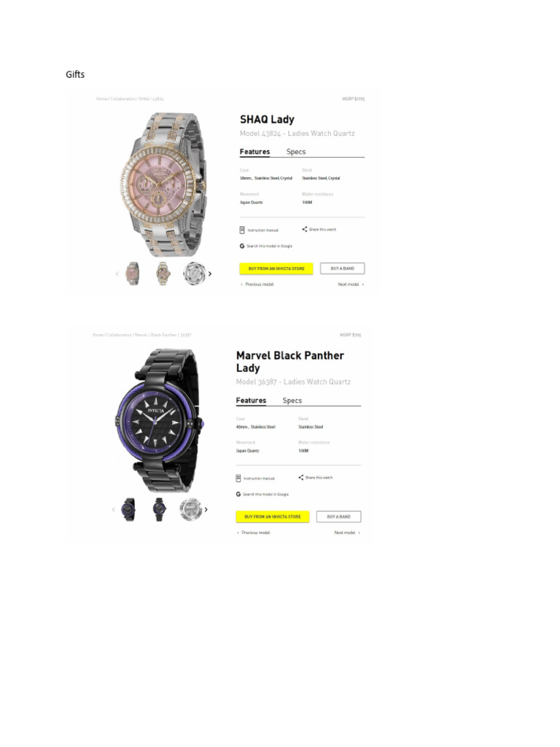Image resolution: width=560 pixels, height=747 pixels.
Task: Click the share icon for Black Panther watch
Action: (301, 478)
